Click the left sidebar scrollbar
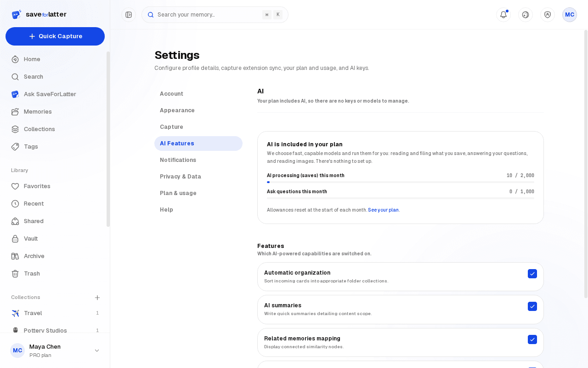The height and width of the screenshot is (368, 588). coord(108,139)
